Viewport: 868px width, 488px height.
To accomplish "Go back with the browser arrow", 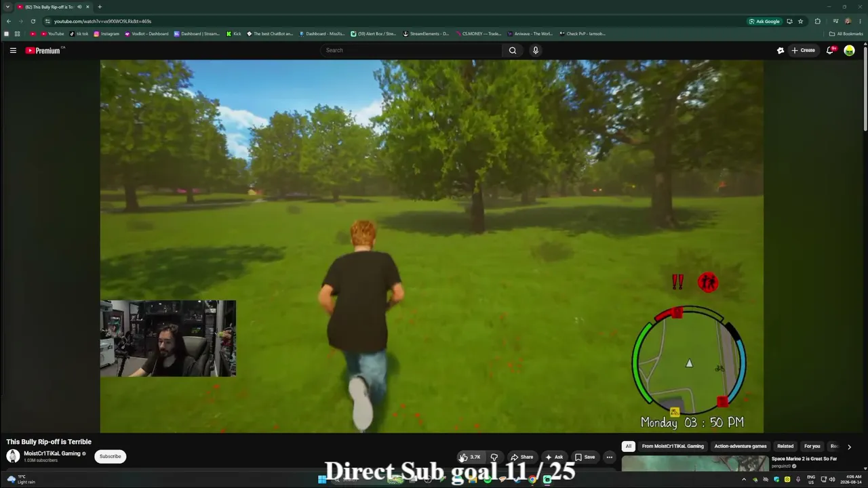I will pos(9,21).
